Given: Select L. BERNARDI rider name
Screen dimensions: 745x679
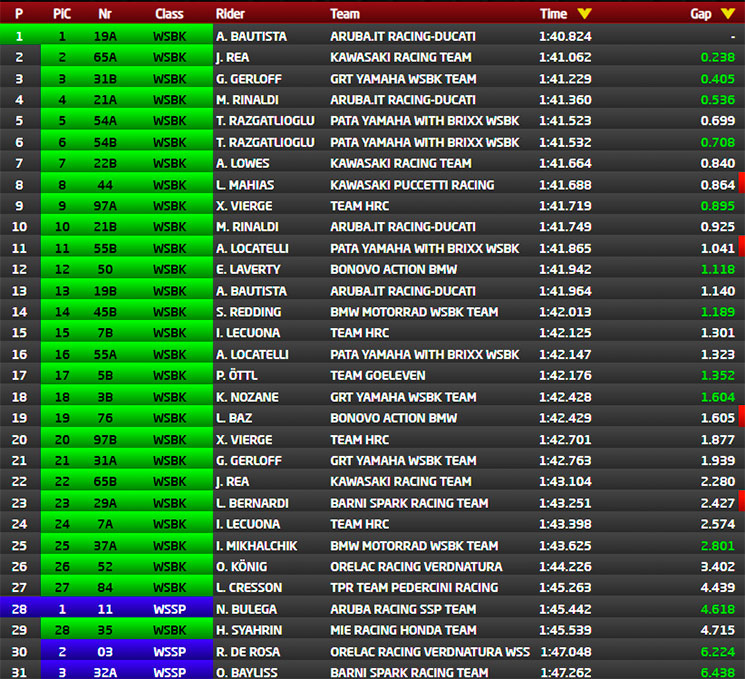Looking at the screenshot, I should [252, 503].
